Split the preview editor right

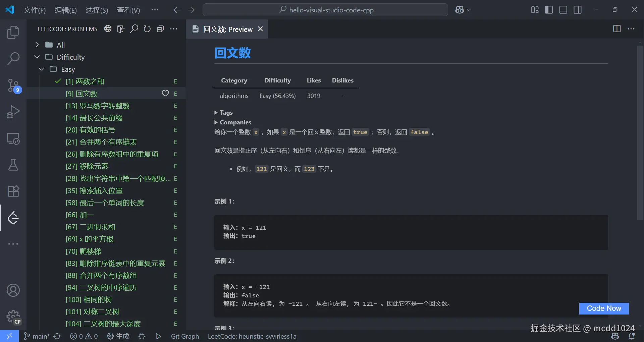(617, 29)
